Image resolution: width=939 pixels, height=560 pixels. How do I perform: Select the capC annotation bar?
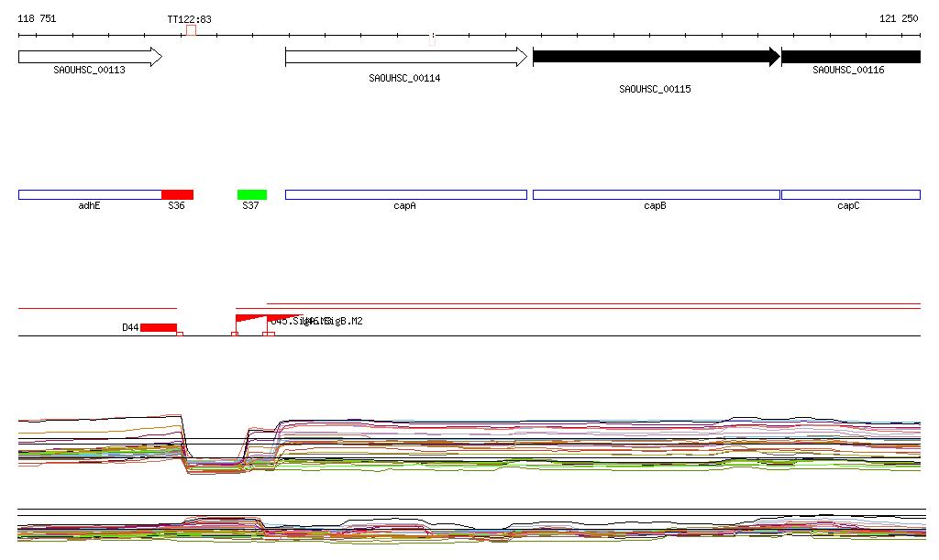tap(850, 194)
